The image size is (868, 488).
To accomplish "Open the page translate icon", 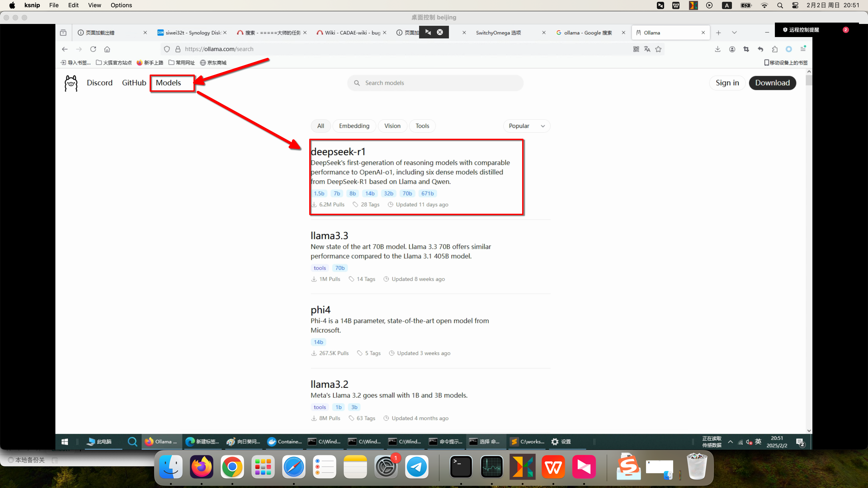I will tap(647, 49).
